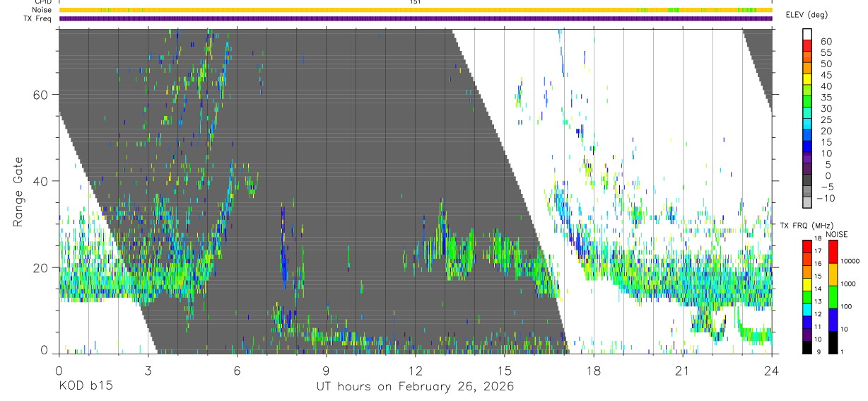Screen dimensions: 868x401
Task: Click the red segment of the NOISE color bar
Action: [x=832, y=252]
